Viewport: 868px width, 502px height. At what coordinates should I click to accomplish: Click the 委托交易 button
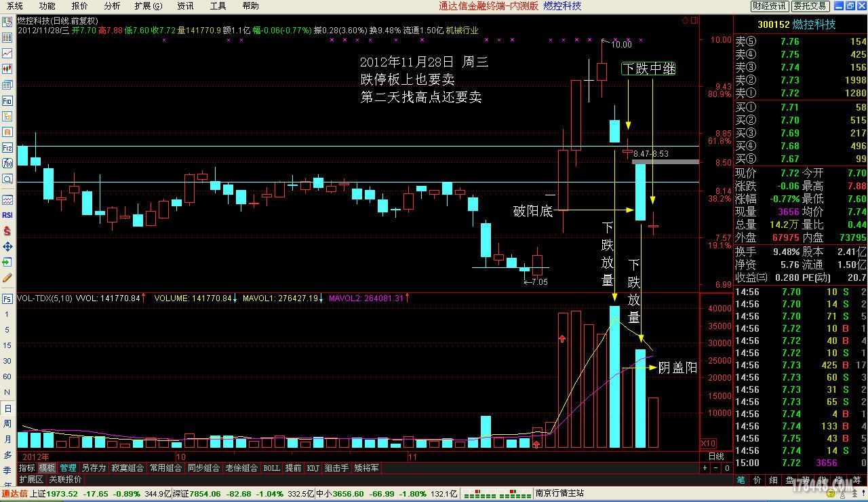tap(810, 6)
